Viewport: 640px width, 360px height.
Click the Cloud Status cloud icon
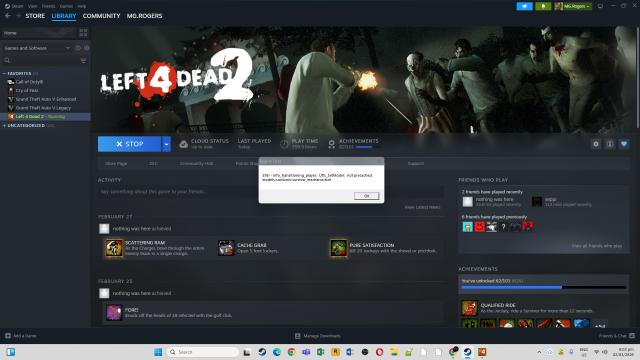point(183,144)
